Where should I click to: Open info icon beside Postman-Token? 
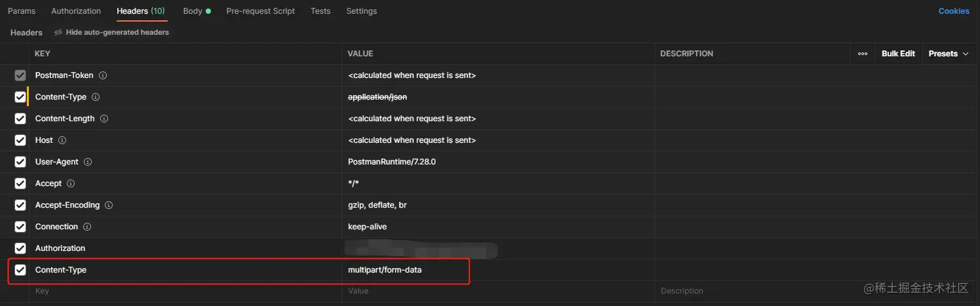103,75
